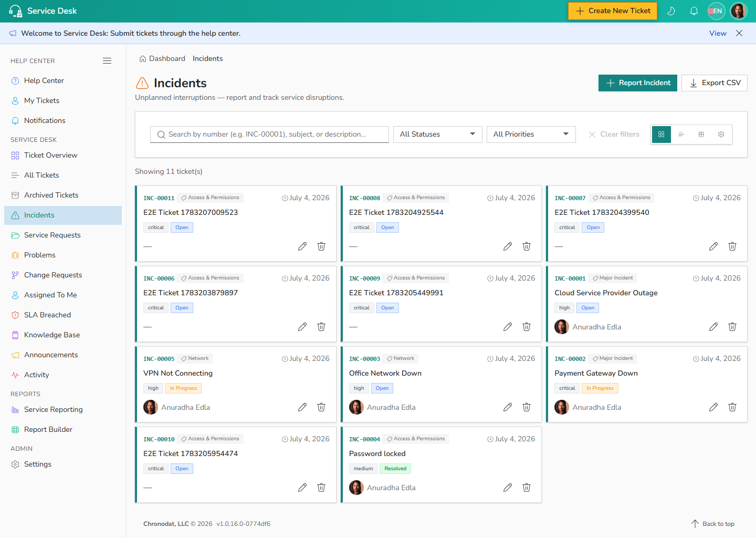The width and height of the screenshot is (756, 538).
Task: Delete Payment Gateway Down incident
Action: click(x=732, y=407)
